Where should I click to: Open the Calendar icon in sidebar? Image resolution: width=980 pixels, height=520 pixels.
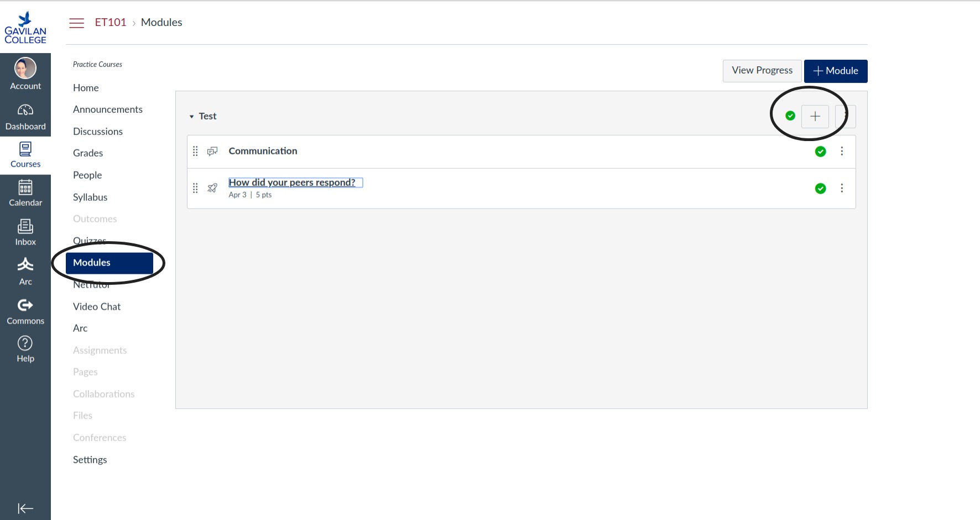pyautogui.click(x=25, y=188)
